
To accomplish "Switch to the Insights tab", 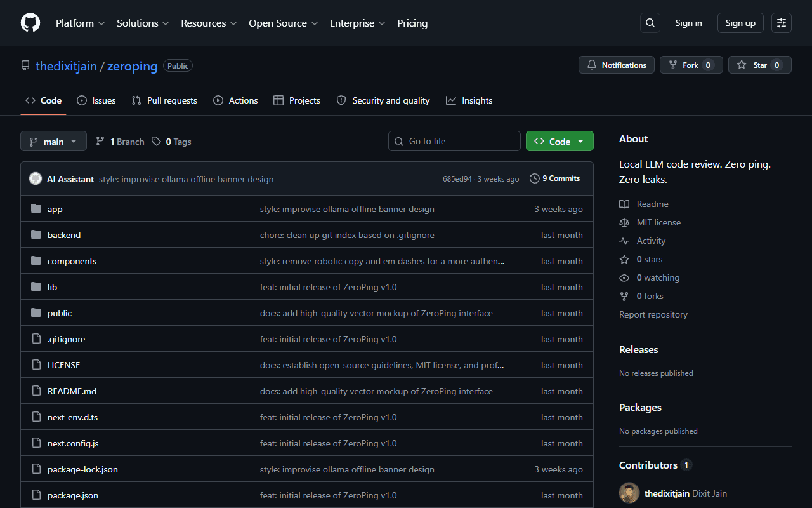I will pyautogui.click(x=469, y=100).
